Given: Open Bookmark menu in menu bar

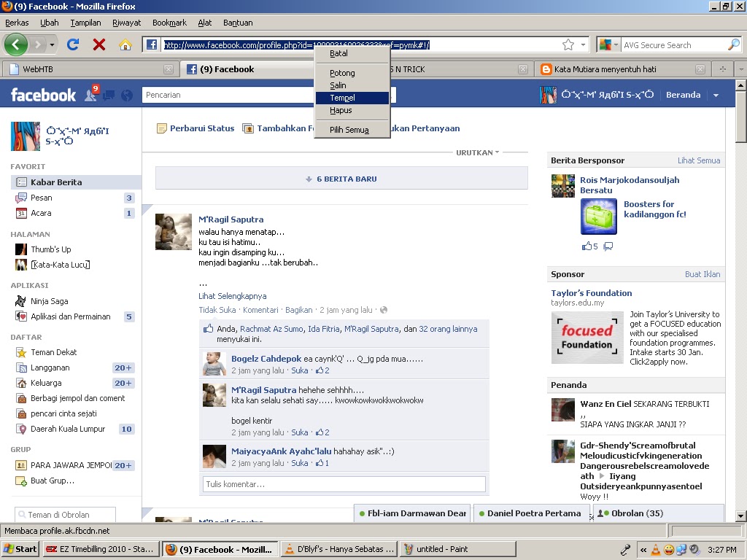Looking at the screenshot, I should 169,23.
